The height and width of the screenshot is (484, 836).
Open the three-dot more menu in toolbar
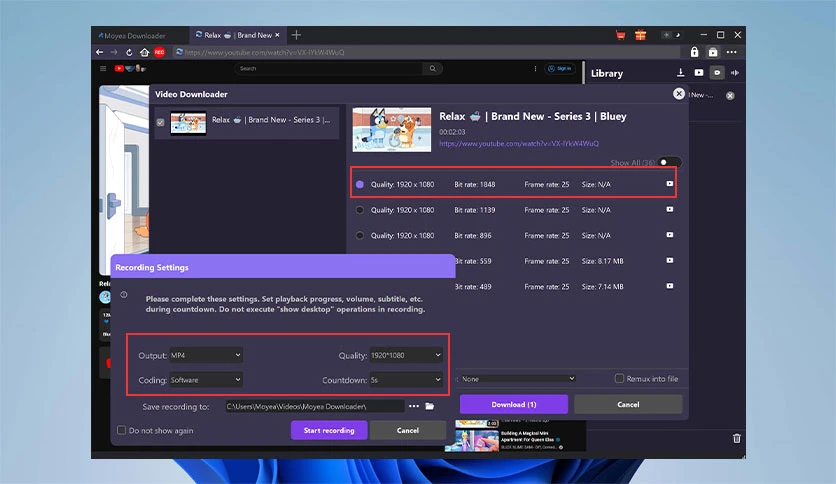(732, 52)
